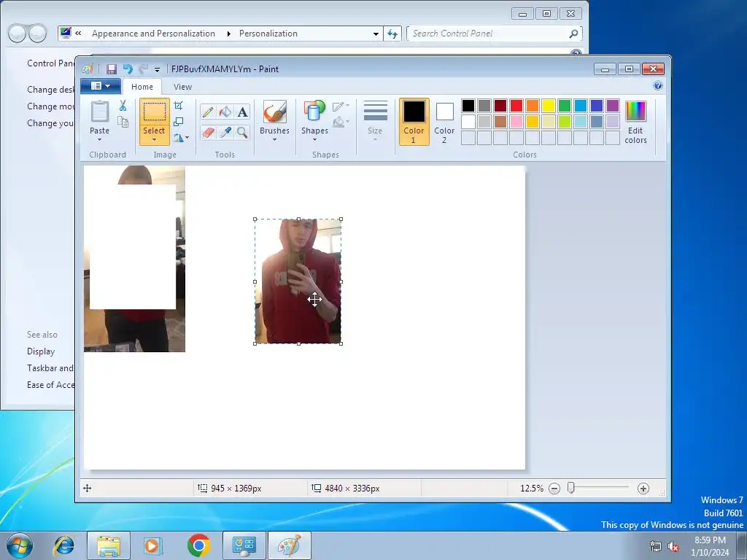Screen dimensions: 747x560
Task: Click the Edit colors rainbow icon
Action: (635, 112)
